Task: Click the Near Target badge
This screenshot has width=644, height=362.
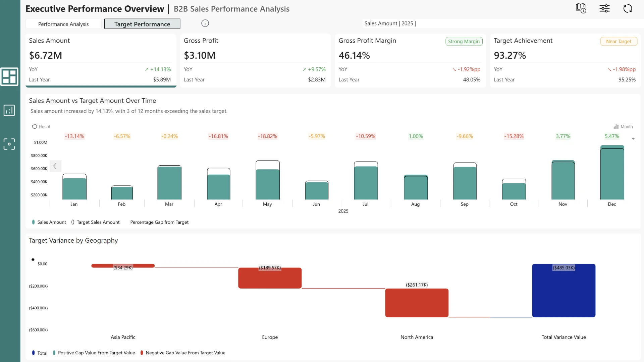Action: [x=619, y=41]
